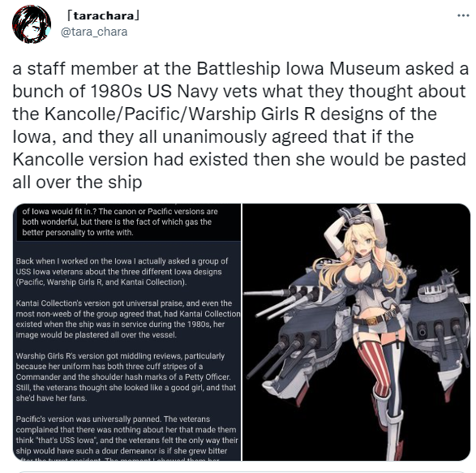Open the left screenshot image of text

(x=127, y=332)
